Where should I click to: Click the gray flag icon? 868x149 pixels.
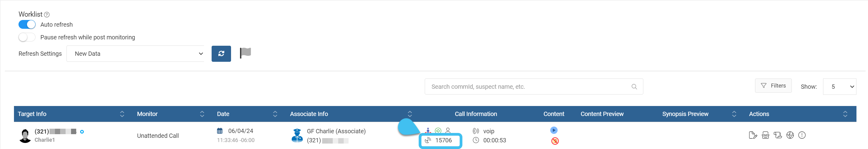(245, 53)
